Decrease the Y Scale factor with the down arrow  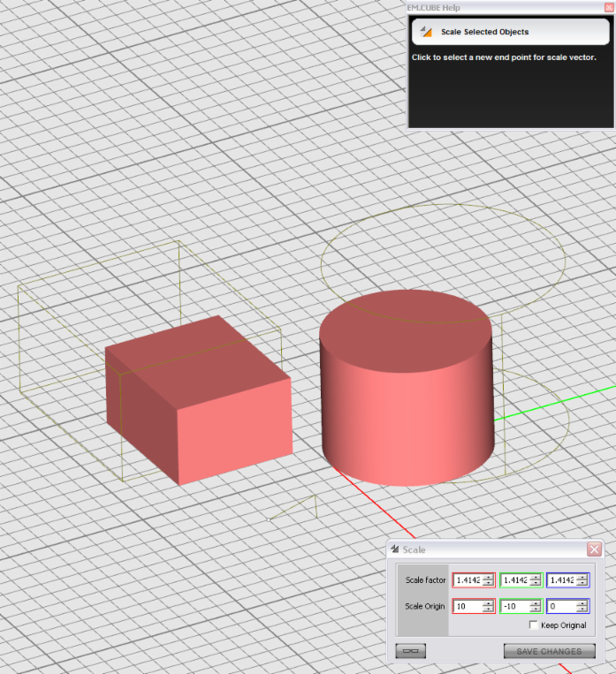tap(535, 584)
